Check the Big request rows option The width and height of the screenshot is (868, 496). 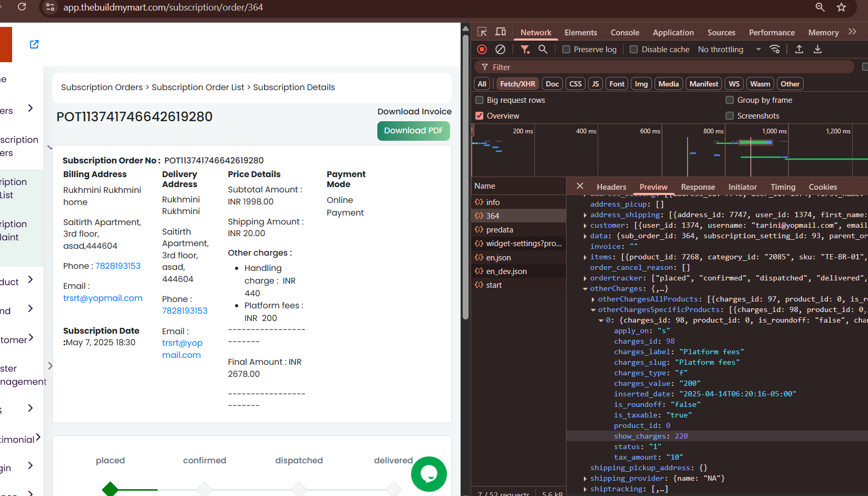pyautogui.click(x=480, y=100)
